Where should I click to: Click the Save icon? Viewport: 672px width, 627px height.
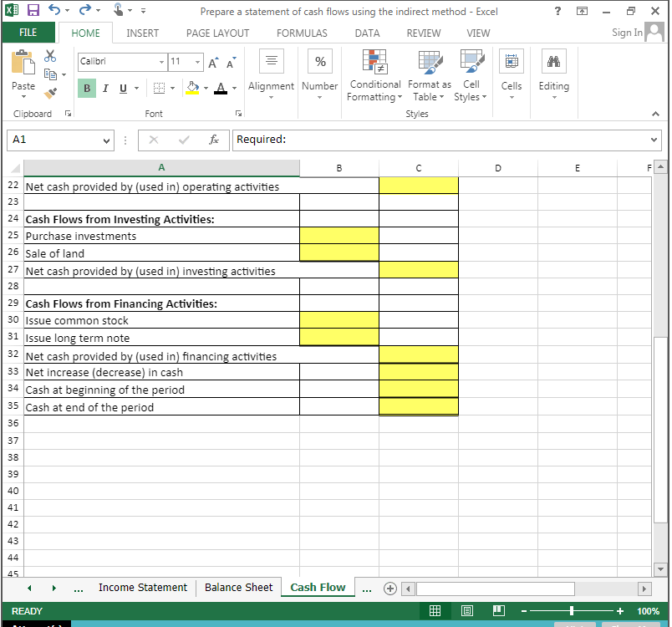(x=32, y=8)
